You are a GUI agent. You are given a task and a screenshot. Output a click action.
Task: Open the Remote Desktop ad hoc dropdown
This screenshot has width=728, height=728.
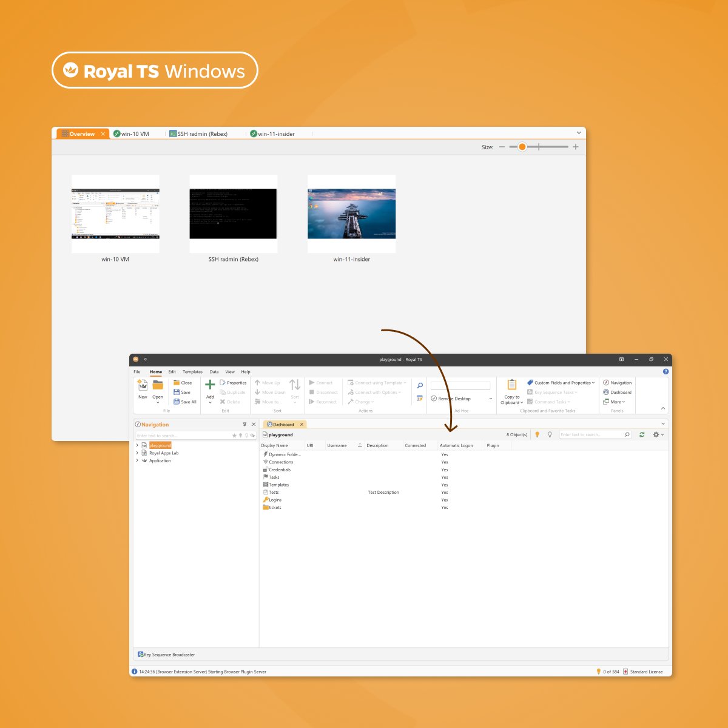click(x=491, y=399)
